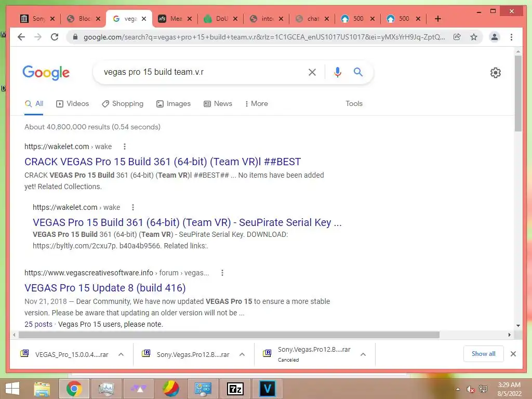This screenshot has height=399, width=532.
Task: Select the Videos search filter
Action: point(73,103)
